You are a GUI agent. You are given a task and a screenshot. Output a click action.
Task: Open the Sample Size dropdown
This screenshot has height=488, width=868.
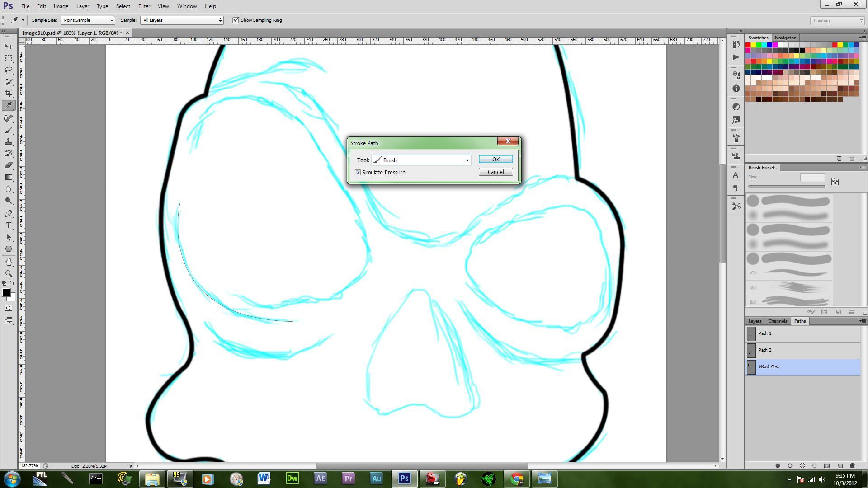tap(88, 20)
